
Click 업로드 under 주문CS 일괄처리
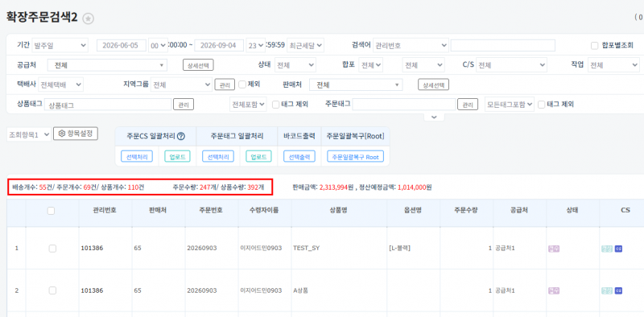pyautogui.click(x=177, y=156)
